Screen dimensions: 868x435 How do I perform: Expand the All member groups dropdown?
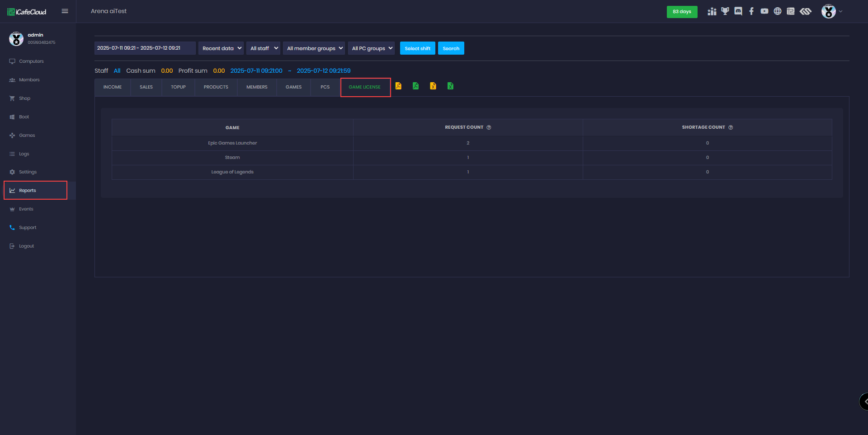[x=314, y=48]
